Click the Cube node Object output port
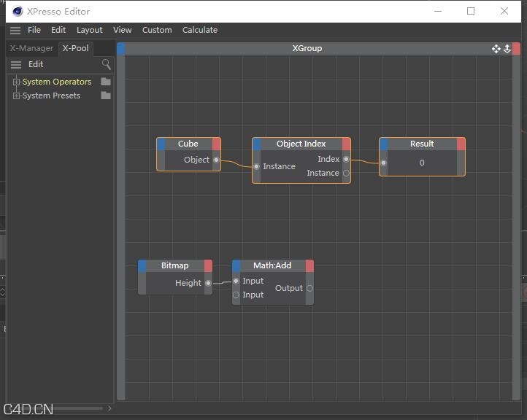The width and height of the screenshot is (527, 420). [x=217, y=160]
